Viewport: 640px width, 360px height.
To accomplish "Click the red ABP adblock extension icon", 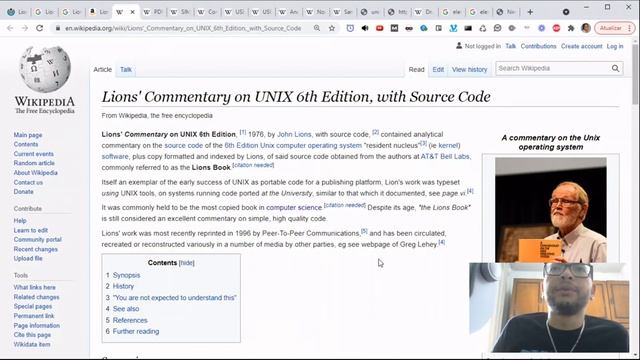I will pos(556,28).
